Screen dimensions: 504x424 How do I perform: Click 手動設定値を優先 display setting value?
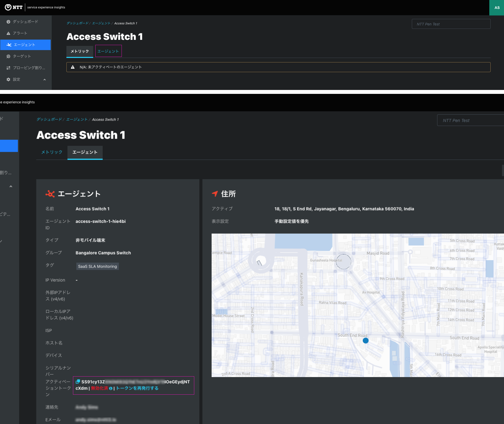point(291,222)
